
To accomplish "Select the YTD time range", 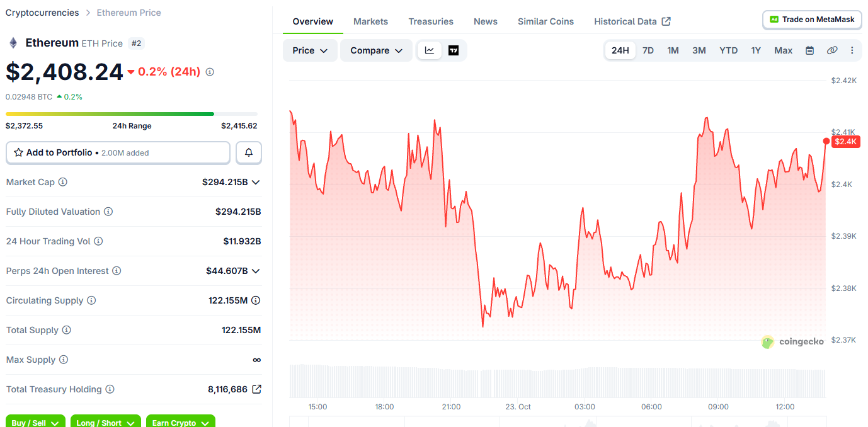I will 729,50.
